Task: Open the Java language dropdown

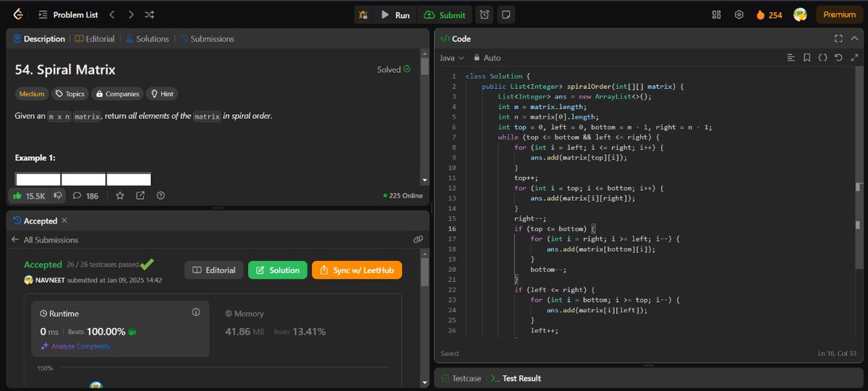Action: pyautogui.click(x=451, y=58)
